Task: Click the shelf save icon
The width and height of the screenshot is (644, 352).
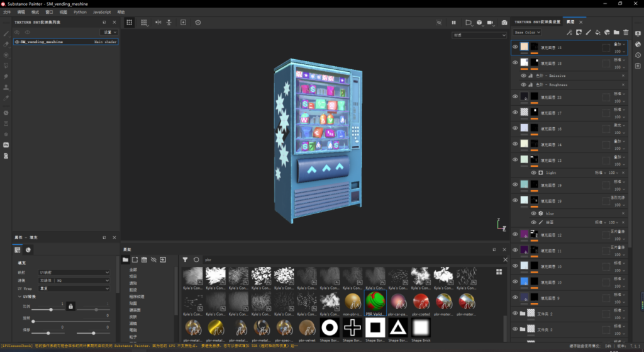Action: (144, 259)
